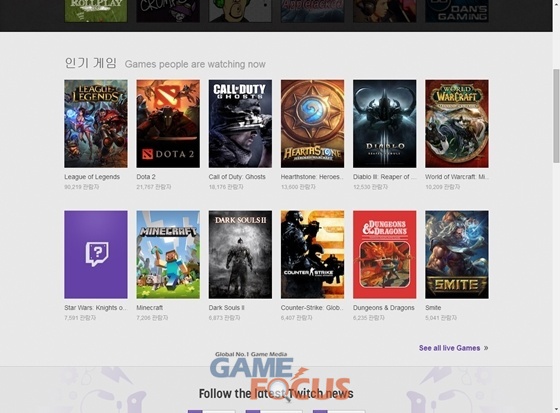The width and height of the screenshot is (560, 413).
Task: Open the Smite game cover
Action: click(x=457, y=254)
